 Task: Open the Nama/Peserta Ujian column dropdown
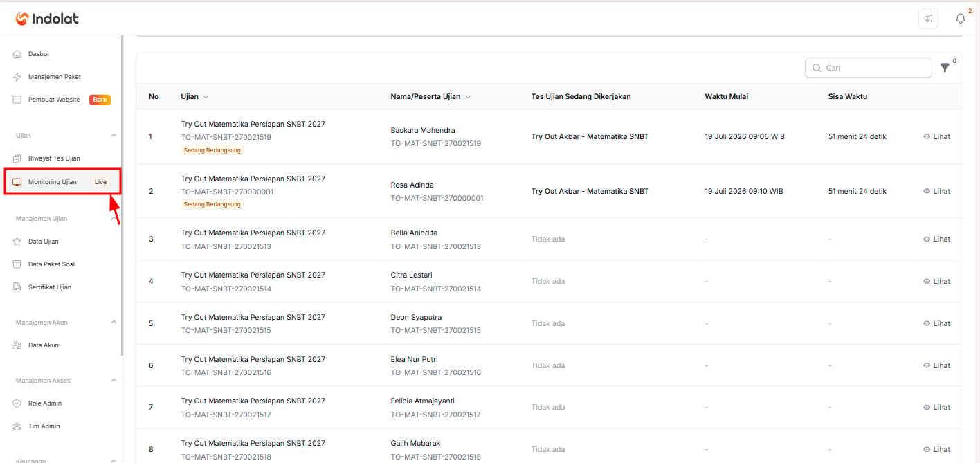click(468, 97)
